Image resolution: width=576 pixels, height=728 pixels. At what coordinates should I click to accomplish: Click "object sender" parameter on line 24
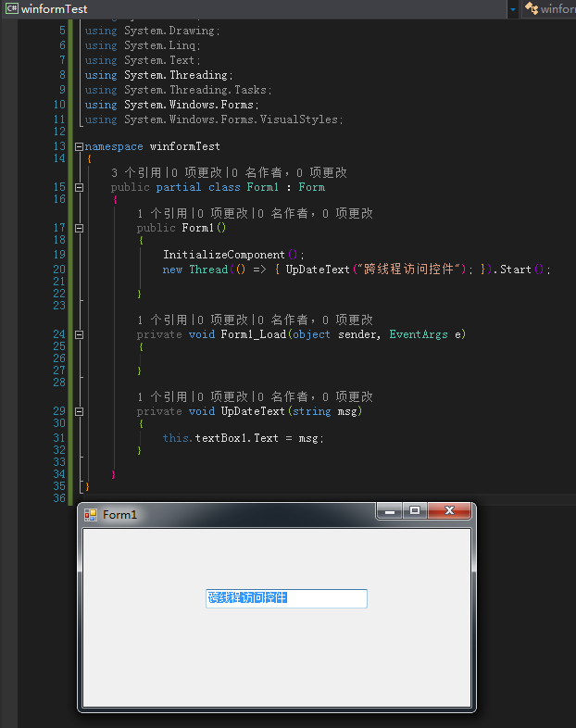point(336,334)
